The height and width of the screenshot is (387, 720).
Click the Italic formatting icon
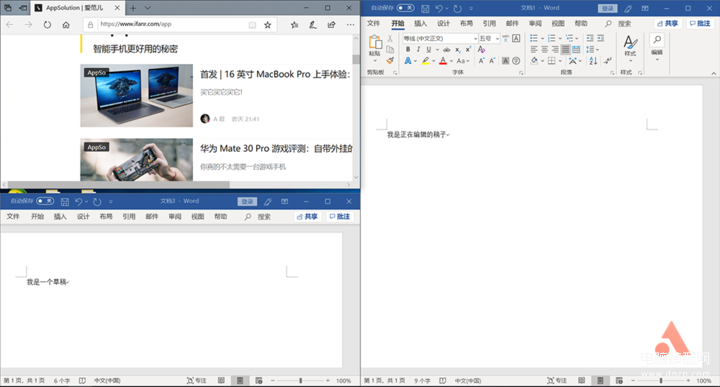[x=418, y=50]
